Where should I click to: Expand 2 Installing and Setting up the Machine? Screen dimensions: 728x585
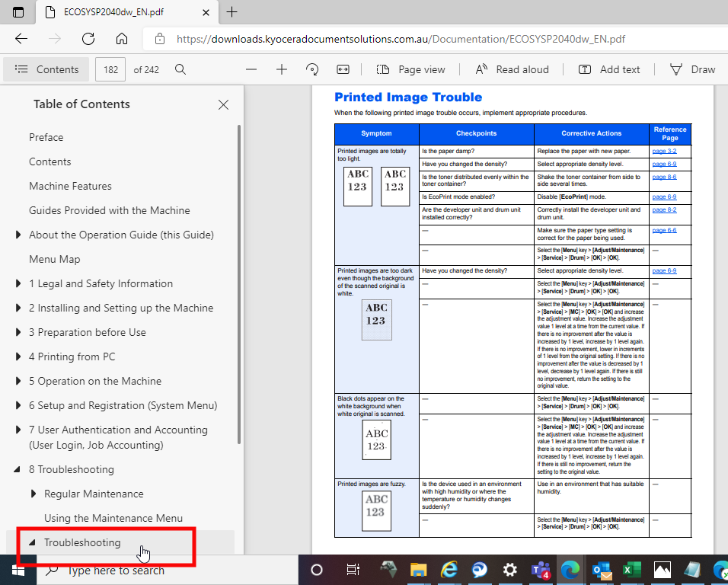click(18, 307)
